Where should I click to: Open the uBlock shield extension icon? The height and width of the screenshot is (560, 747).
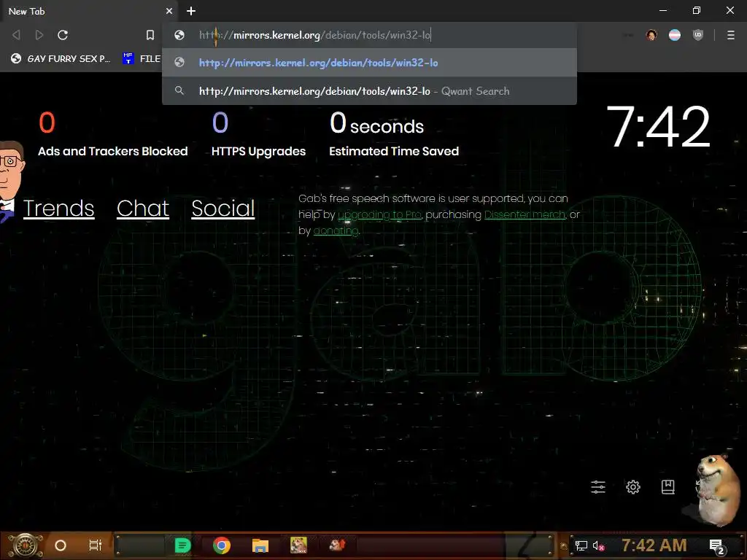tap(698, 35)
